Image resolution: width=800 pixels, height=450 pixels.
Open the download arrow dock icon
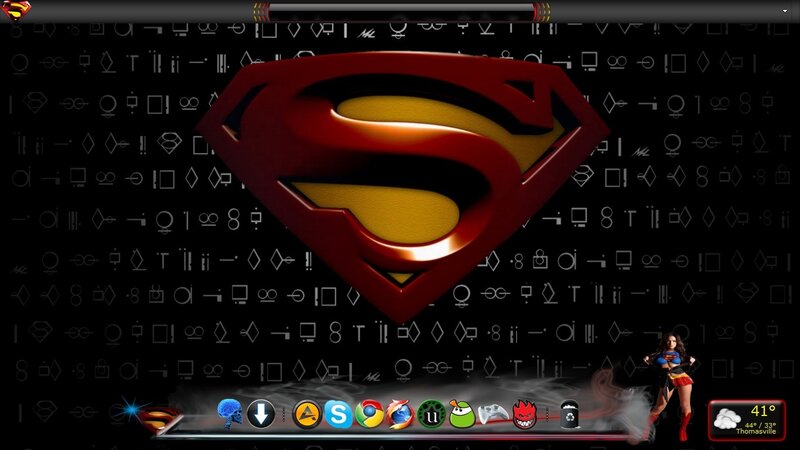tap(261, 414)
